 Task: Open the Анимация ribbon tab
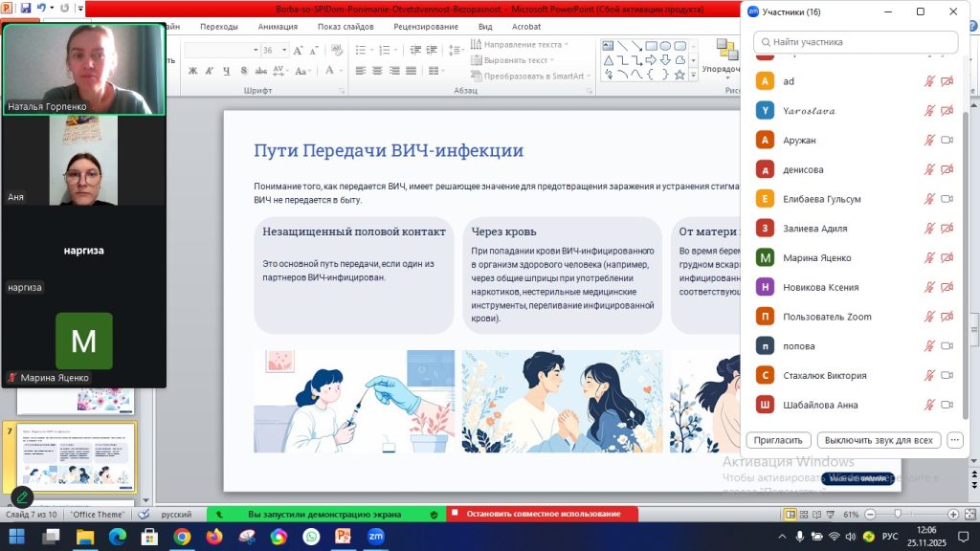[x=278, y=27]
